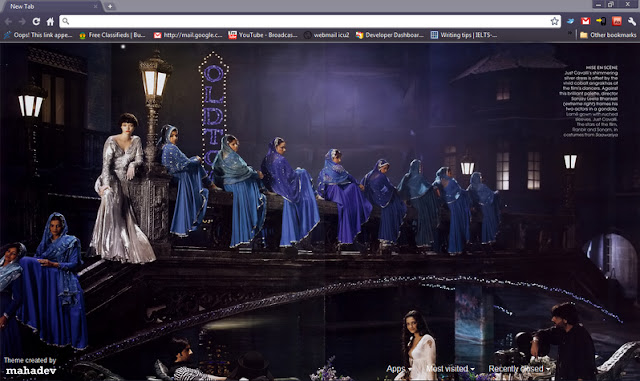Open the Writing tips IELTS bookmark

coord(464,35)
